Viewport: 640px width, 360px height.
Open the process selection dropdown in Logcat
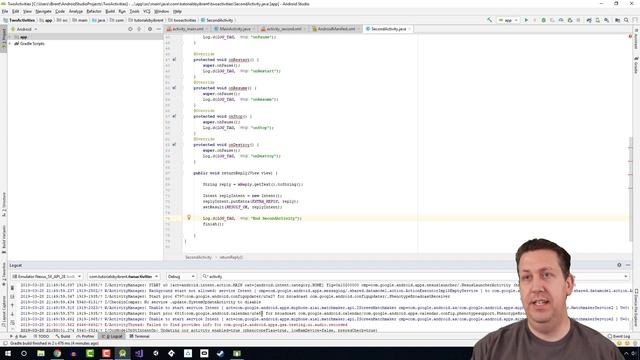123,276
